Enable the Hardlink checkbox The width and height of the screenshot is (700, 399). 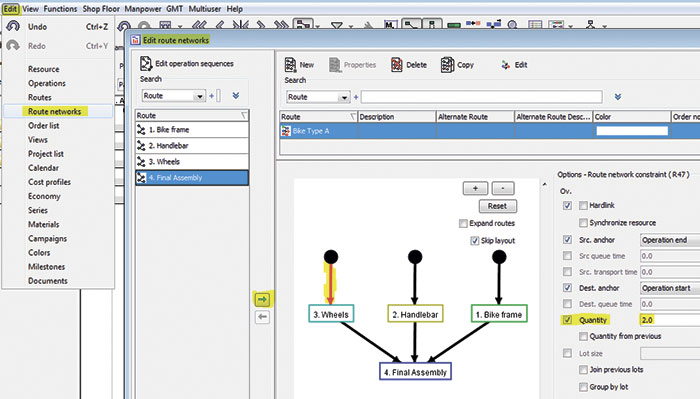pos(583,205)
